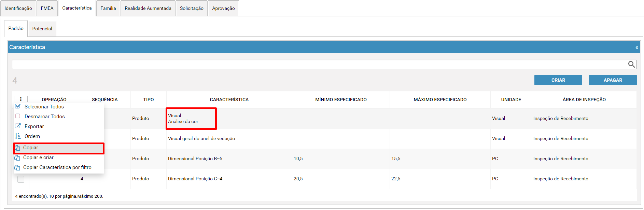Screen dimensions: 644x210
Task: Choose Desmarcar Todos in the menu
Action: (58, 117)
